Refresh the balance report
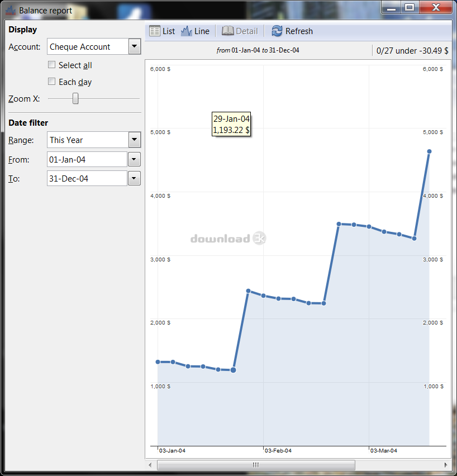 (x=292, y=31)
